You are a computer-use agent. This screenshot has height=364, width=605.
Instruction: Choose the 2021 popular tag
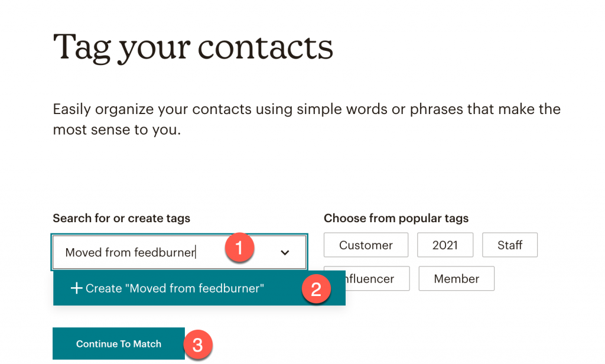[x=445, y=245]
